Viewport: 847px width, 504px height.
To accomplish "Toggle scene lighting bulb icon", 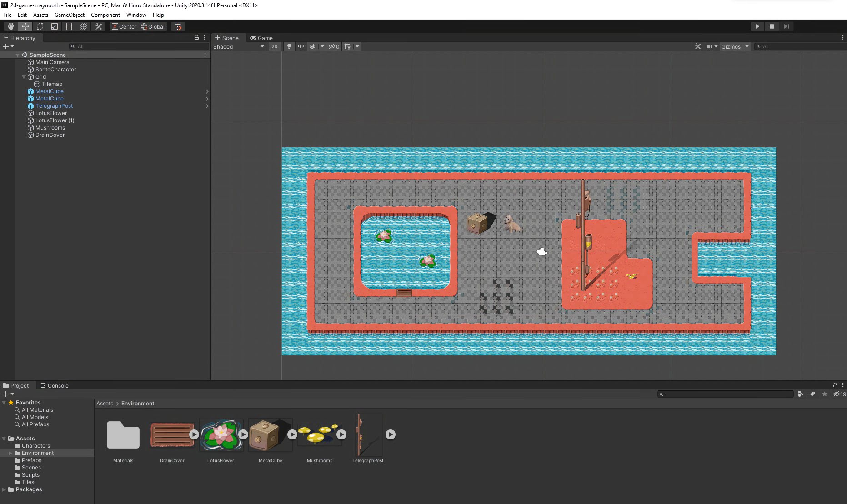I will pos(289,46).
